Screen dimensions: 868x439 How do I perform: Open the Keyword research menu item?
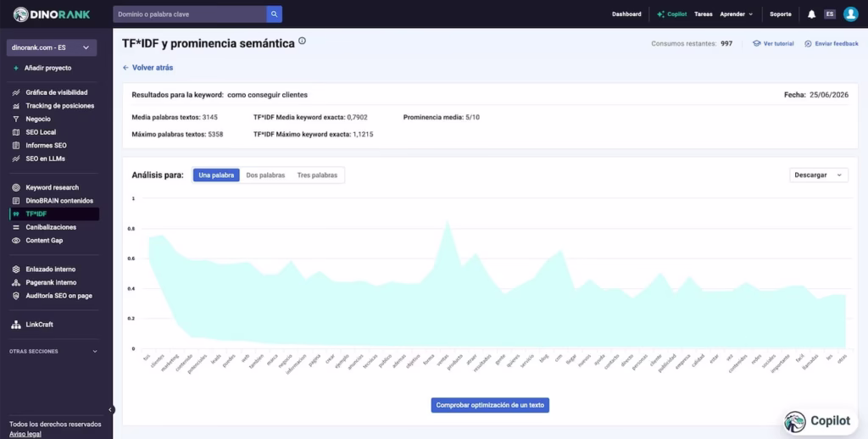[x=52, y=187]
